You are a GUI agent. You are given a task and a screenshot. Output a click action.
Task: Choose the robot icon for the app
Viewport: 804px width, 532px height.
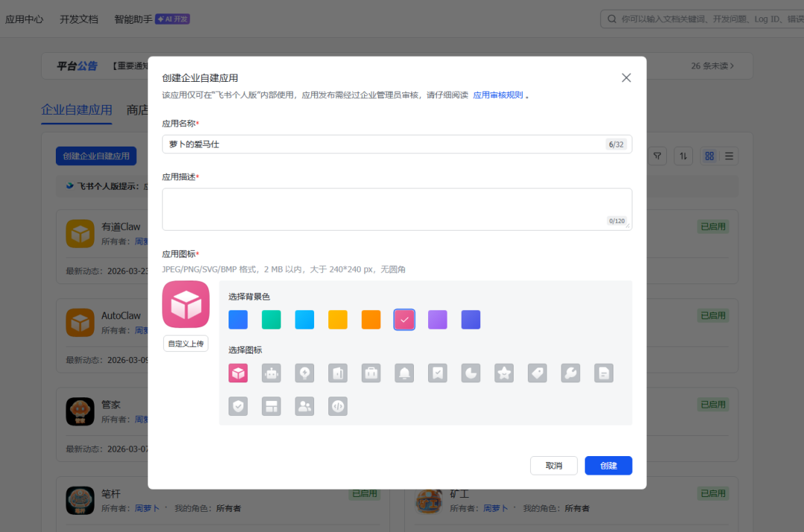click(x=271, y=373)
